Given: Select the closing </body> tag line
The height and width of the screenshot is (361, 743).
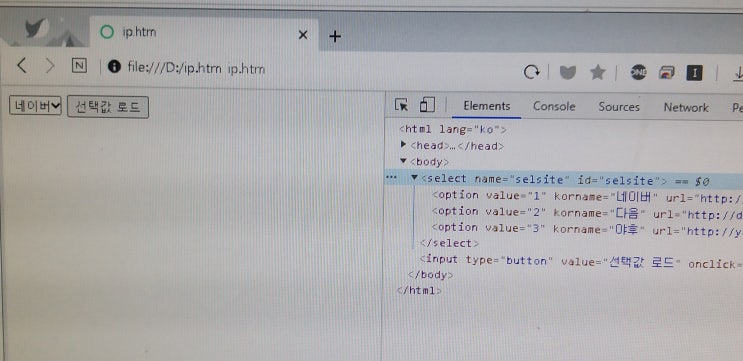Looking at the screenshot, I should click(431, 275).
